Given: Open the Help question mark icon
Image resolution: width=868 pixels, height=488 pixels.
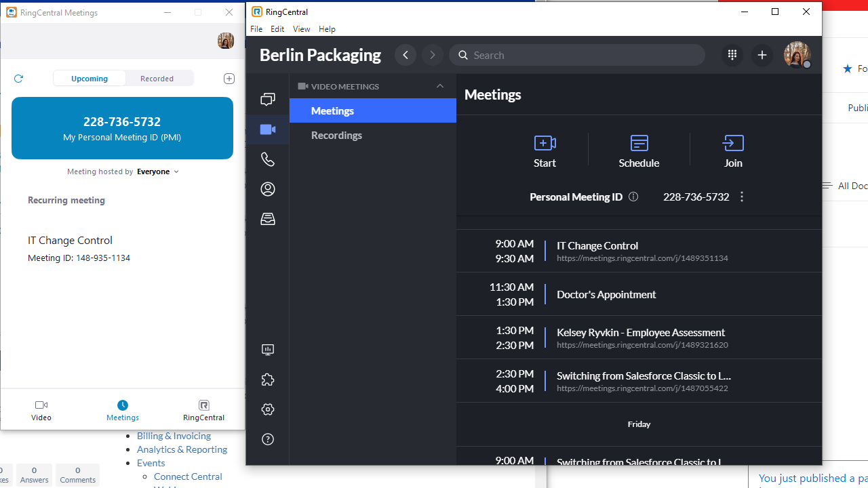Looking at the screenshot, I should [x=268, y=439].
